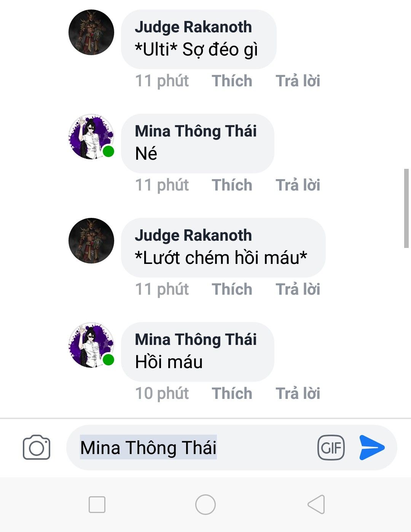Like the "Né" comment
Screen dimensions: 411x532
232,185
